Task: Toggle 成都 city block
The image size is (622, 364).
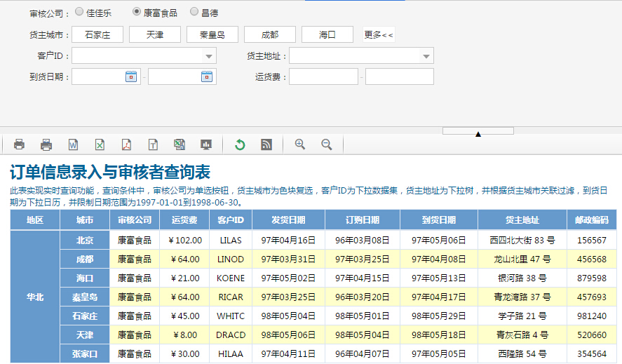Action: pyautogui.click(x=270, y=34)
